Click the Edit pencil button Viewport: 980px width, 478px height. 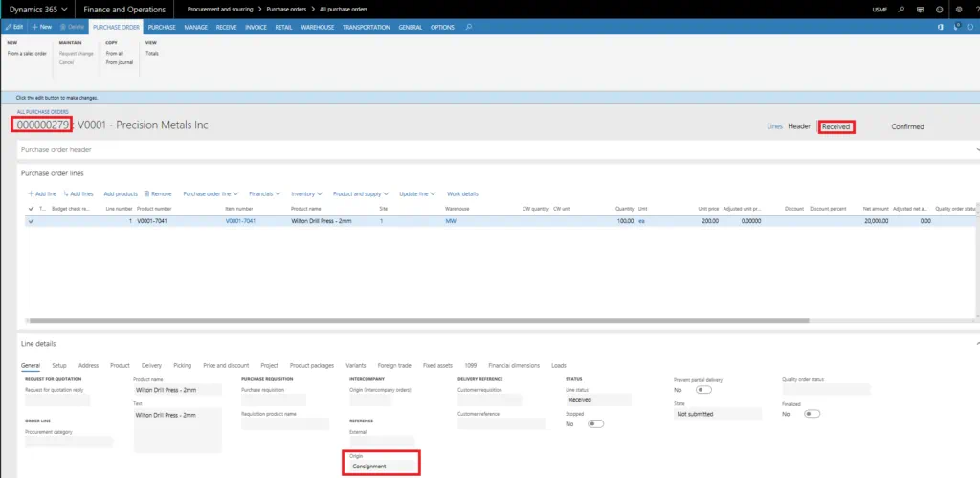point(13,28)
